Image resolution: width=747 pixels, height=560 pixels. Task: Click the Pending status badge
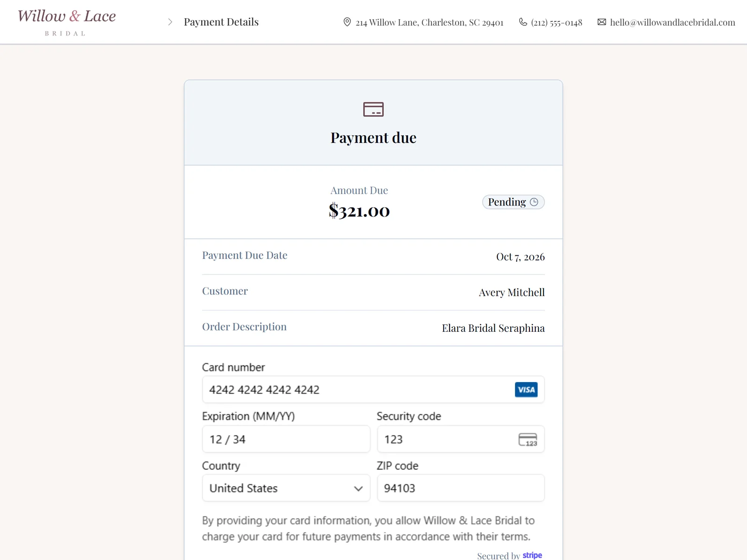tap(513, 202)
